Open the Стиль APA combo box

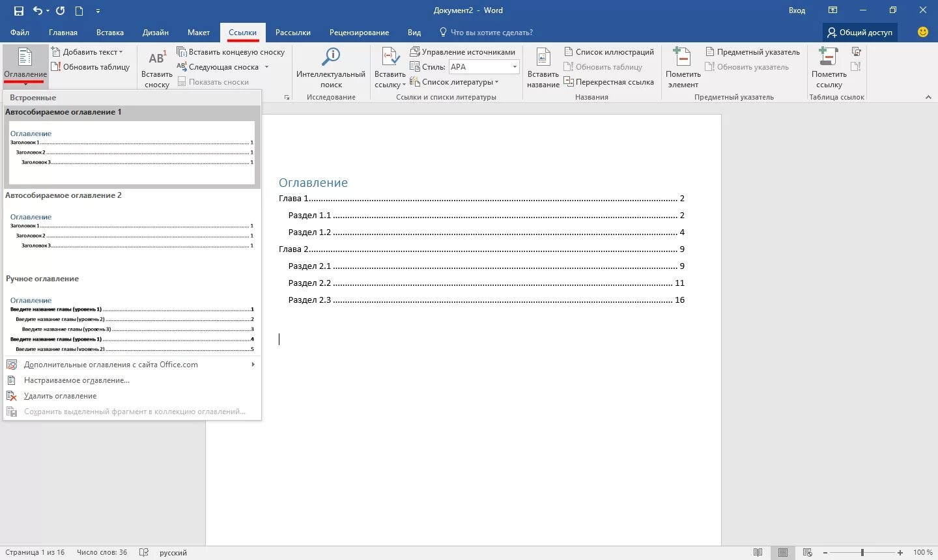[x=485, y=67]
